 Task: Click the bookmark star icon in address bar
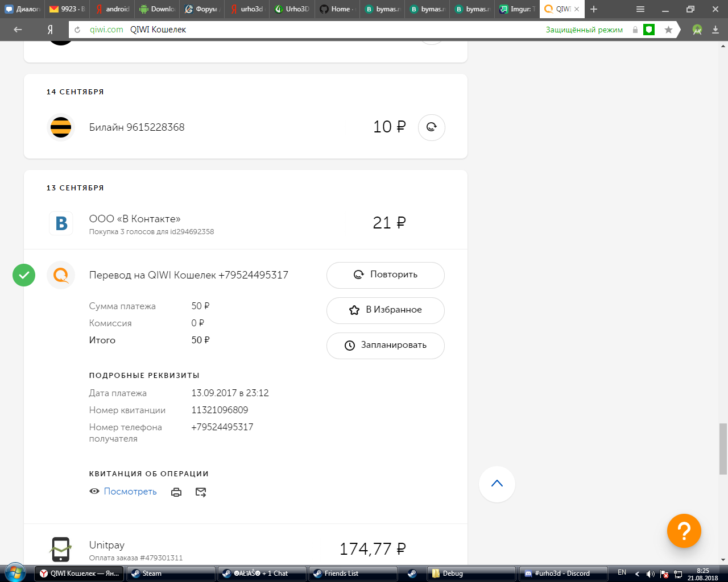pos(668,30)
